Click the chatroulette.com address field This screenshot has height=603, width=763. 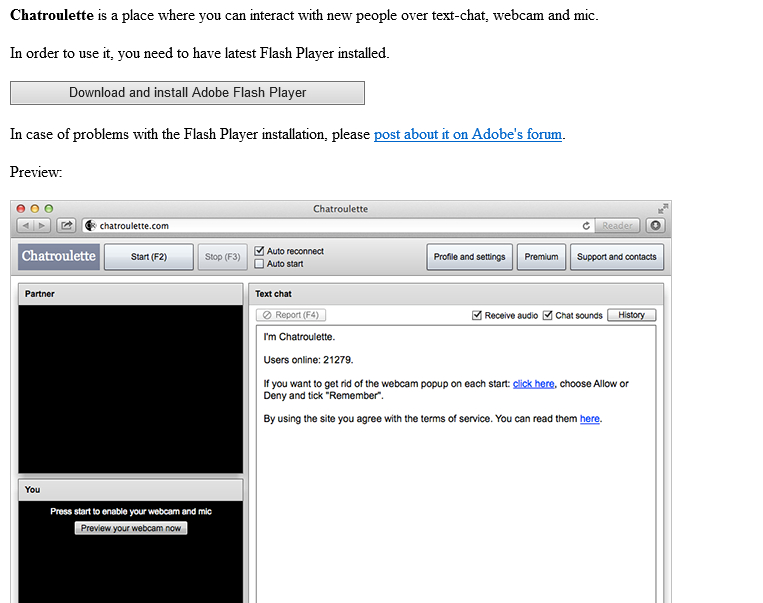(338, 226)
